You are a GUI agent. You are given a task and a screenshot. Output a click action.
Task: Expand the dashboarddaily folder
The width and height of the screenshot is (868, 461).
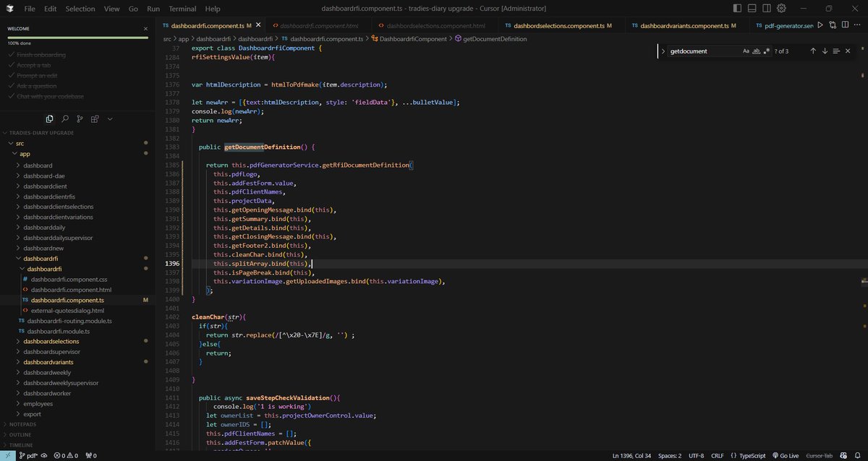click(44, 228)
